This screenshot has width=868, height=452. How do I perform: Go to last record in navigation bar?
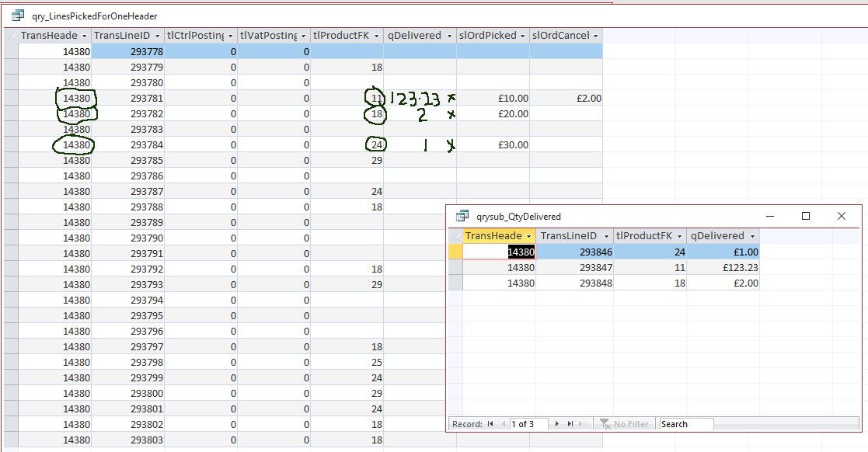click(x=570, y=424)
